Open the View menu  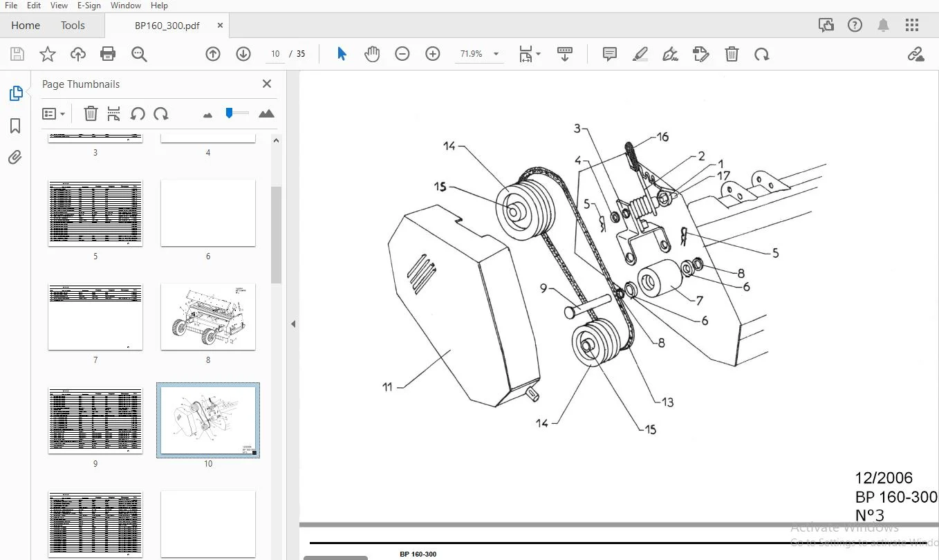(59, 6)
